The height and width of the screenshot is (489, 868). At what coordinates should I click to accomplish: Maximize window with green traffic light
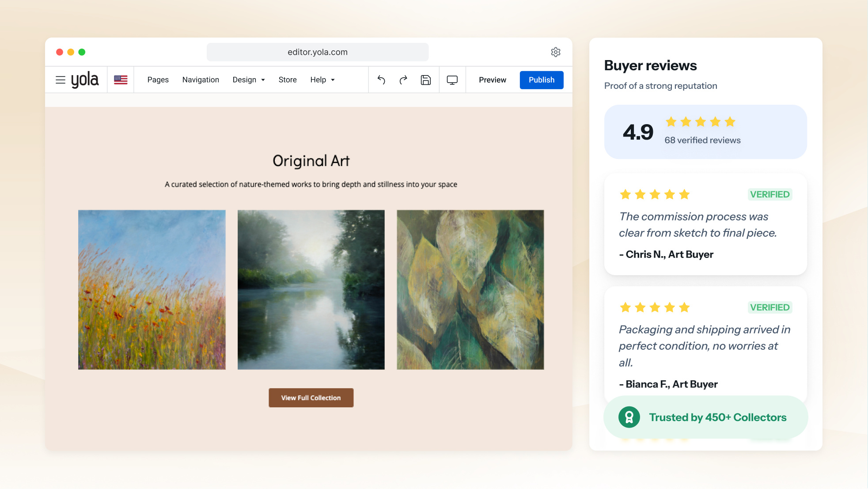82,52
